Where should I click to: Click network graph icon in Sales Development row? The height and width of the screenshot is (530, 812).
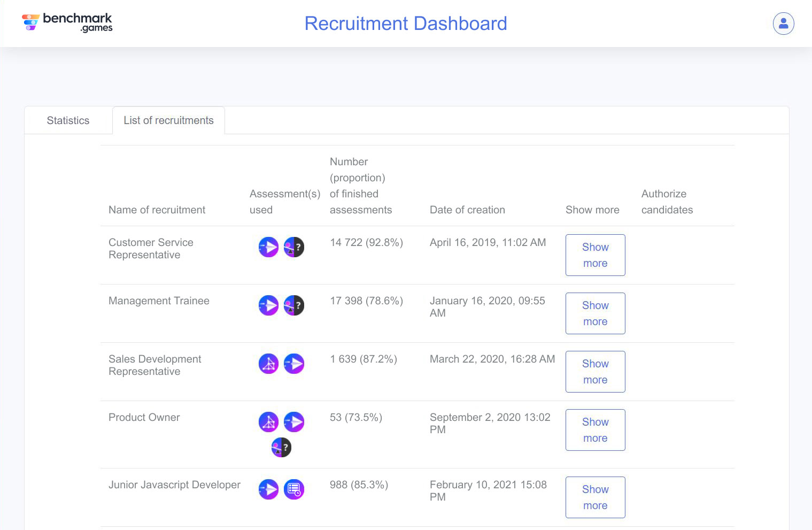tap(268, 364)
